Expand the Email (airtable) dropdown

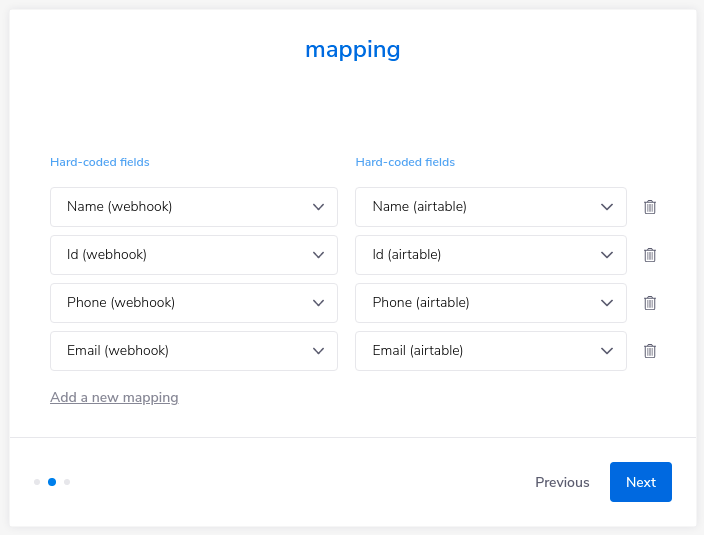(x=490, y=351)
